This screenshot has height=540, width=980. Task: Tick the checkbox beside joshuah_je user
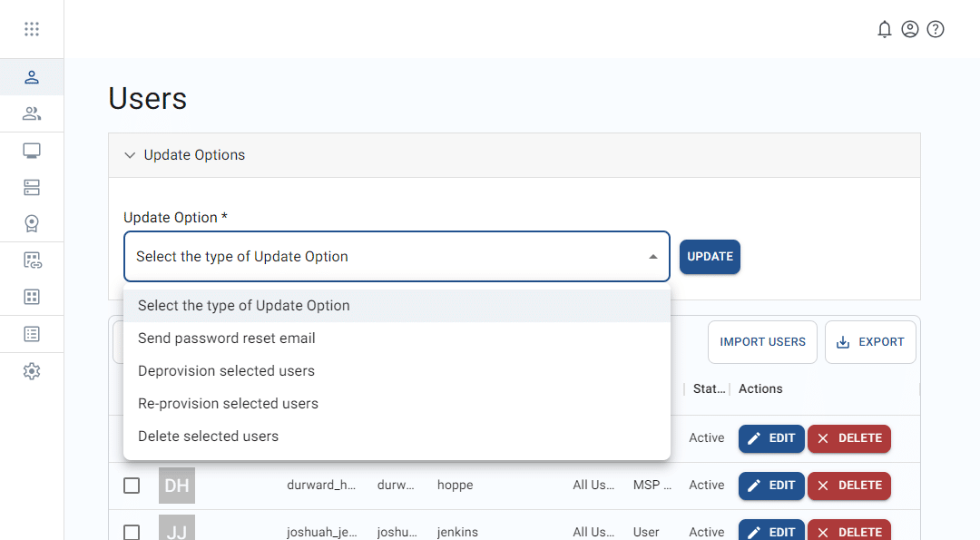132,532
